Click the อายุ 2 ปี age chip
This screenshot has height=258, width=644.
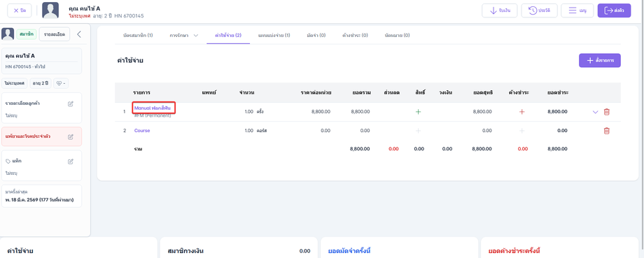(x=41, y=83)
